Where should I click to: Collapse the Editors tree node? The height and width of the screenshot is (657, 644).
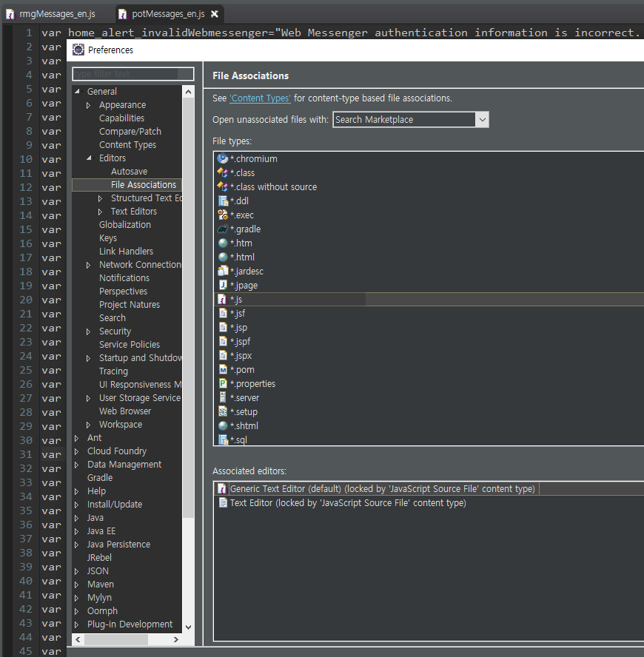[89, 158]
